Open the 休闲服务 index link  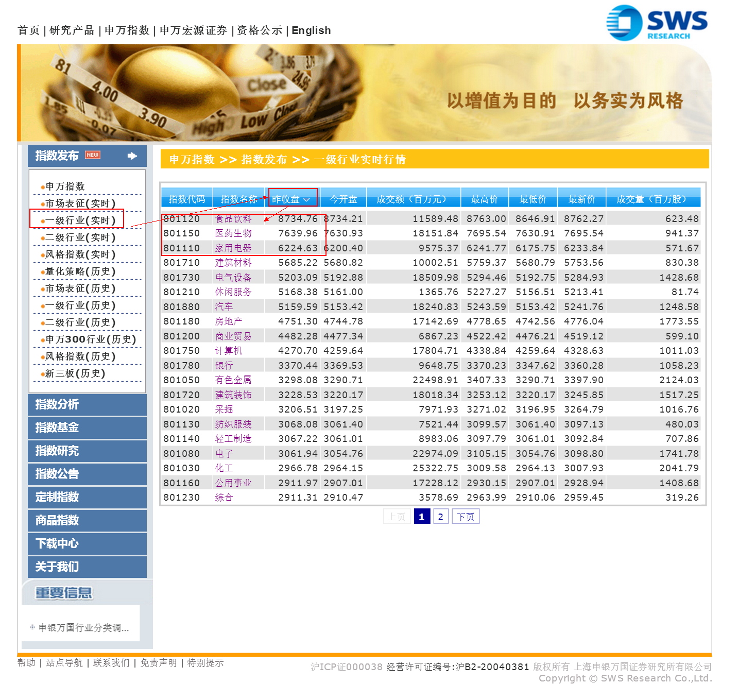[x=233, y=292]
